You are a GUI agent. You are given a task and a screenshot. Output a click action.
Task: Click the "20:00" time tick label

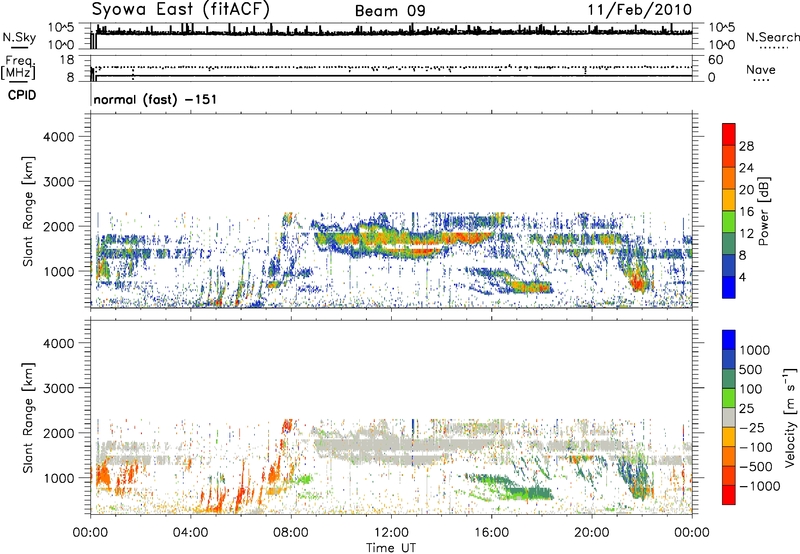click(591, 533)
